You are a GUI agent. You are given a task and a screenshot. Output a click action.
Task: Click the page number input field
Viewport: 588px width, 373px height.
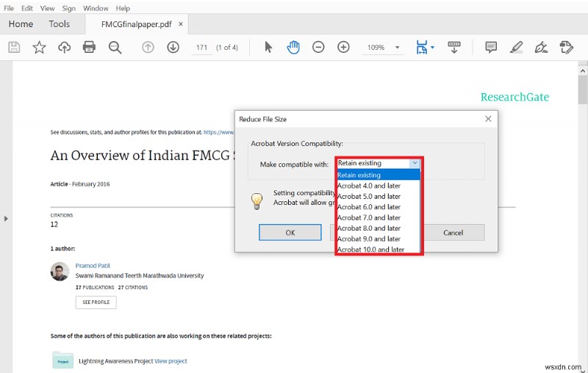pyautogui.click(x=201, y=48)
